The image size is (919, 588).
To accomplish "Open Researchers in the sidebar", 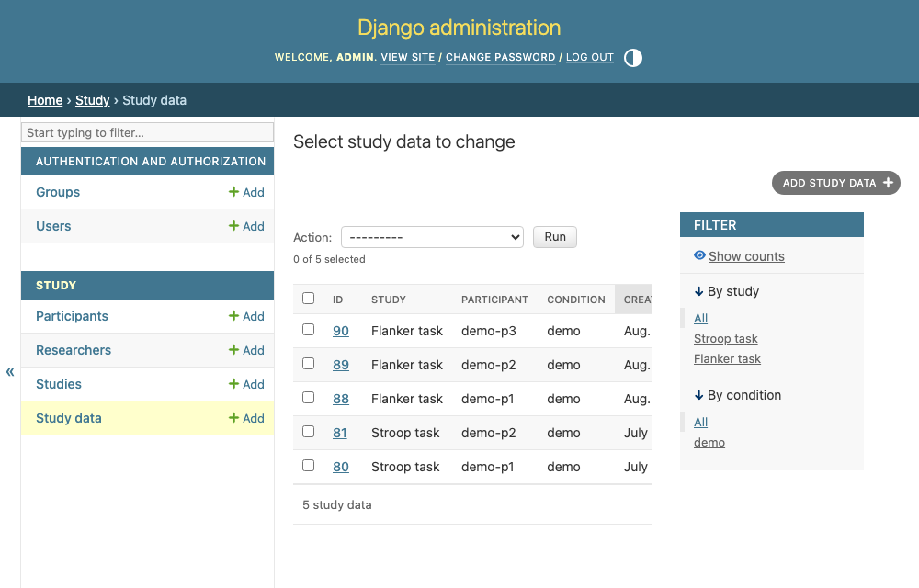I will click(74, 350).
